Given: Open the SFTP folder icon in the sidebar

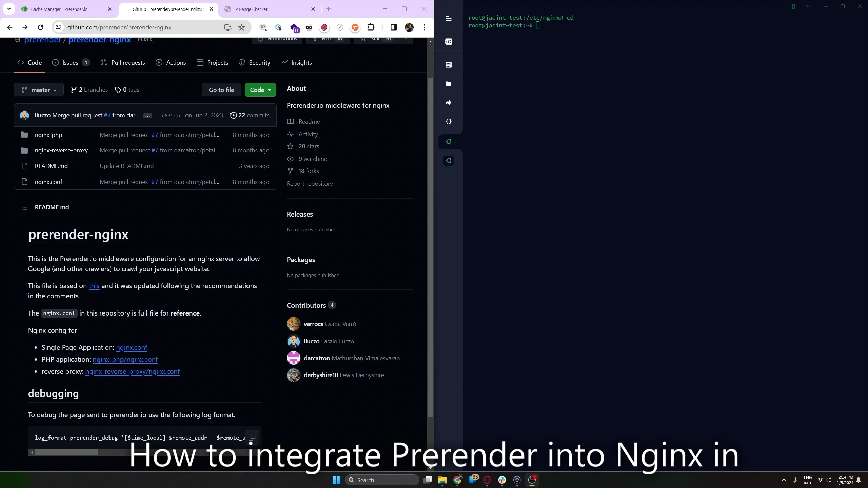Looking at the screenshot, I should pyautogui.click(x=448, y=84).
